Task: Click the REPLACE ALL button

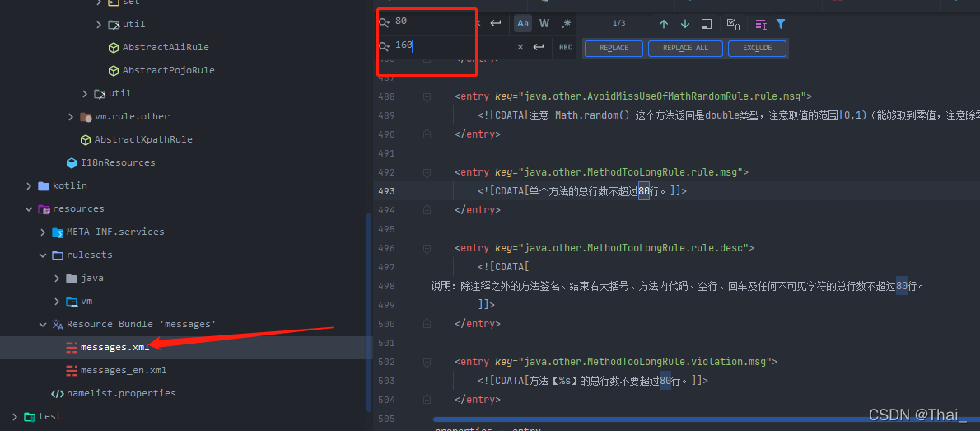Action: 685,48
